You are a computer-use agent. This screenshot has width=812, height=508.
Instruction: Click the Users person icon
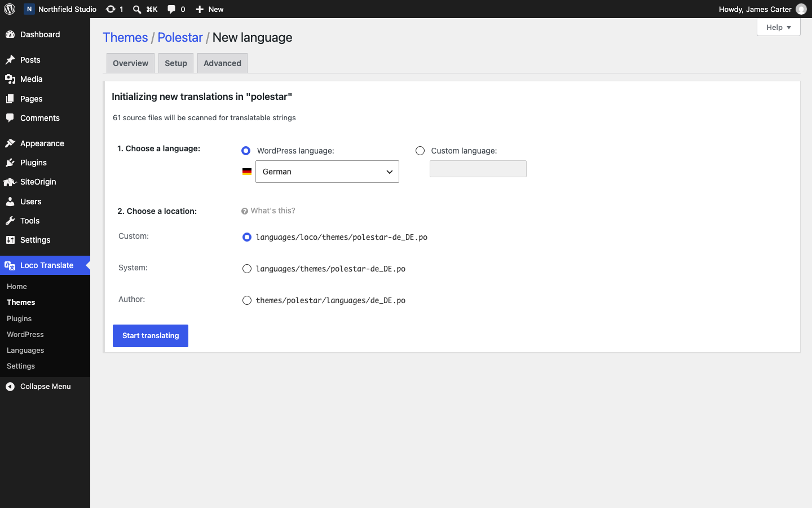click(x=10, y=202)
